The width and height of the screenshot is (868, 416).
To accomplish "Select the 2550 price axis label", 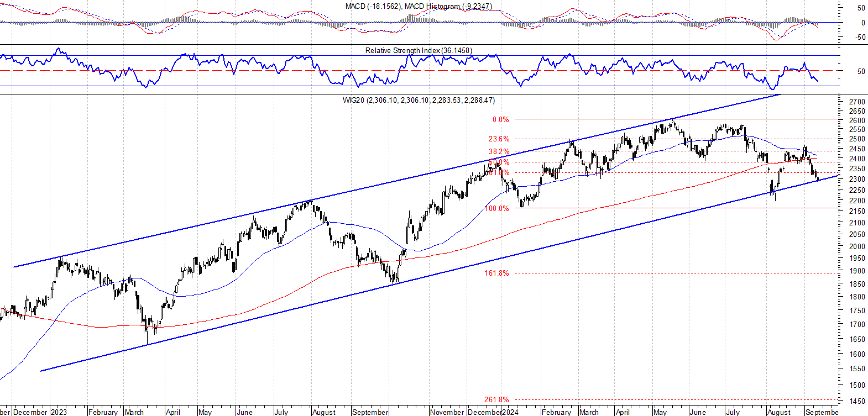I will point(857,130).
